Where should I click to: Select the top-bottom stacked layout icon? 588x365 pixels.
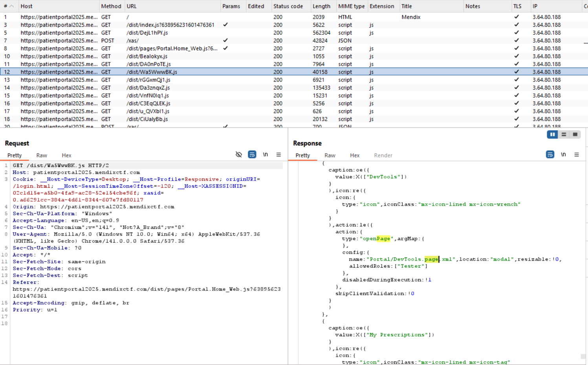click(564, 135)
